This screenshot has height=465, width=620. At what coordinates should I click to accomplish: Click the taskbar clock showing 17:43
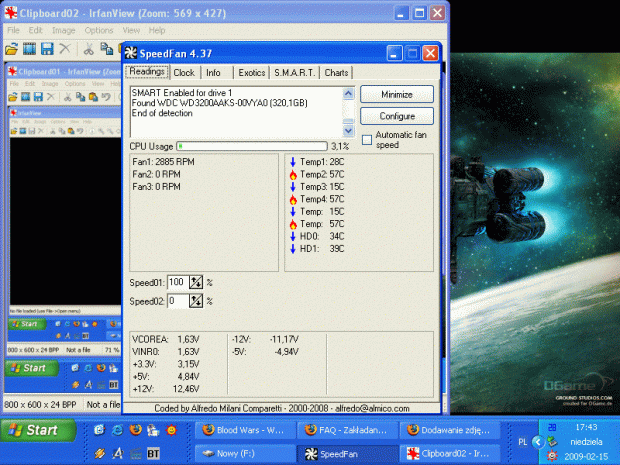[586, 427]
